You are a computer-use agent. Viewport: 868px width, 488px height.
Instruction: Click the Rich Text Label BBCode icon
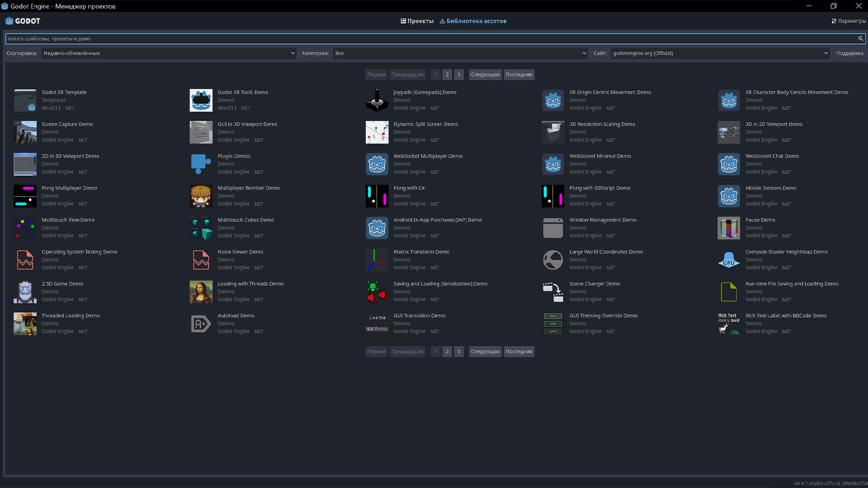coord(729,324)
